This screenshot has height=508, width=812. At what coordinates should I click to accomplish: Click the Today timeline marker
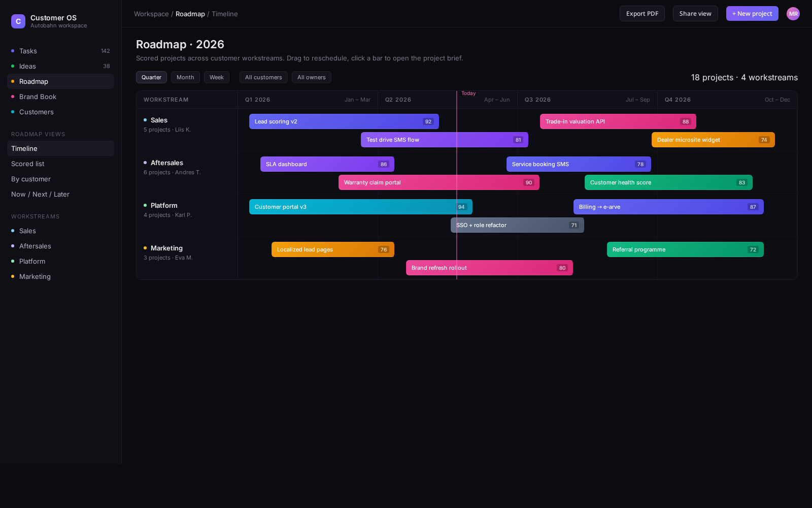tap(468, 93)
